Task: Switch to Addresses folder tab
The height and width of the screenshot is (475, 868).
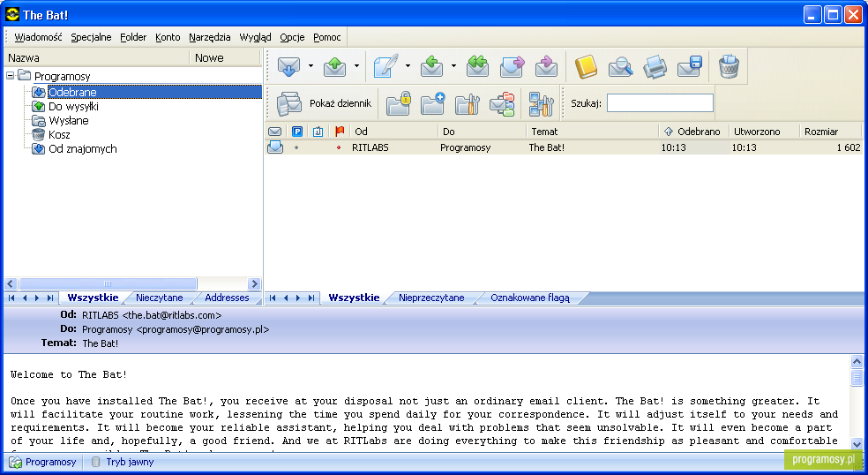Action: tap(227, 298)
